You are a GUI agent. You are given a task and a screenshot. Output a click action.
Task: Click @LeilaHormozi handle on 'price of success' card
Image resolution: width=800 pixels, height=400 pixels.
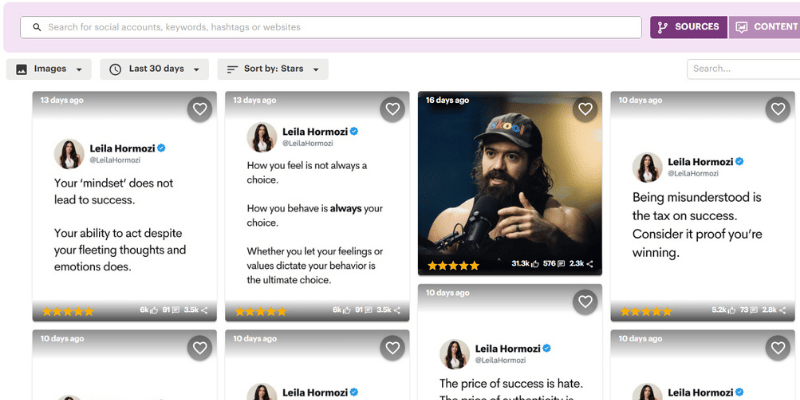point(501,360)
